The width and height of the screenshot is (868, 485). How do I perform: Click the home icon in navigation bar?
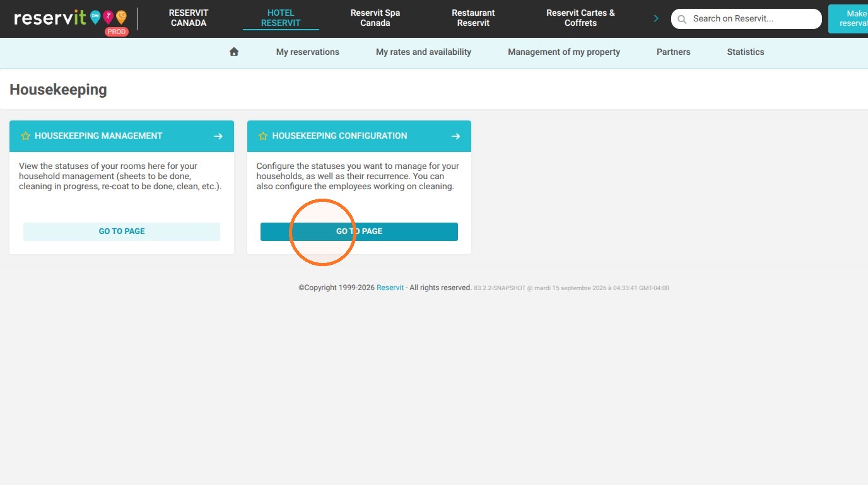coord(234,52)
